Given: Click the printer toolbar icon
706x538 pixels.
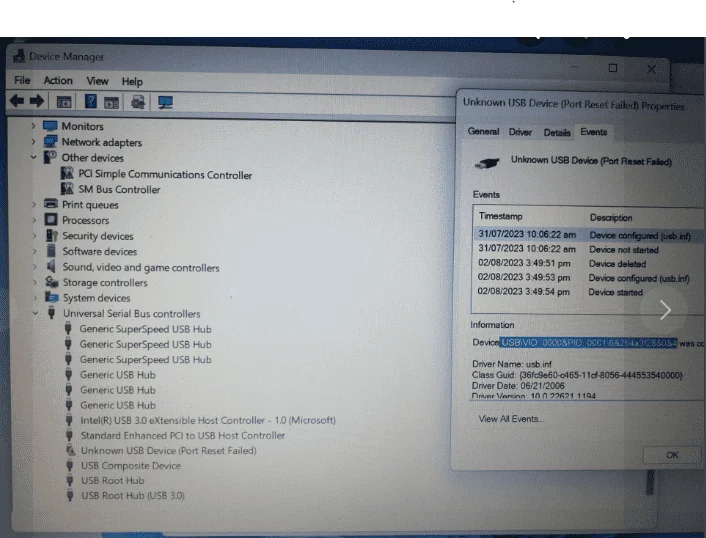Looking at the screenshot, I should 138,102.
